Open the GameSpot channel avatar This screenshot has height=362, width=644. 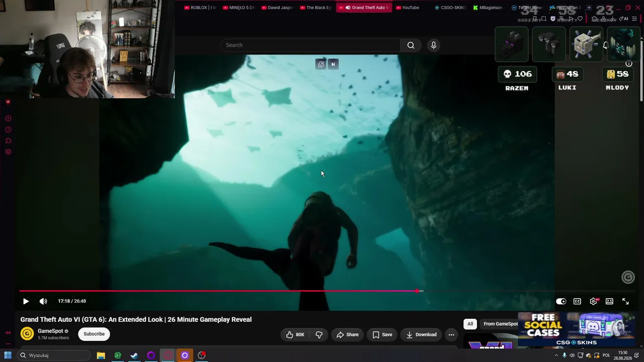point(27,334)
